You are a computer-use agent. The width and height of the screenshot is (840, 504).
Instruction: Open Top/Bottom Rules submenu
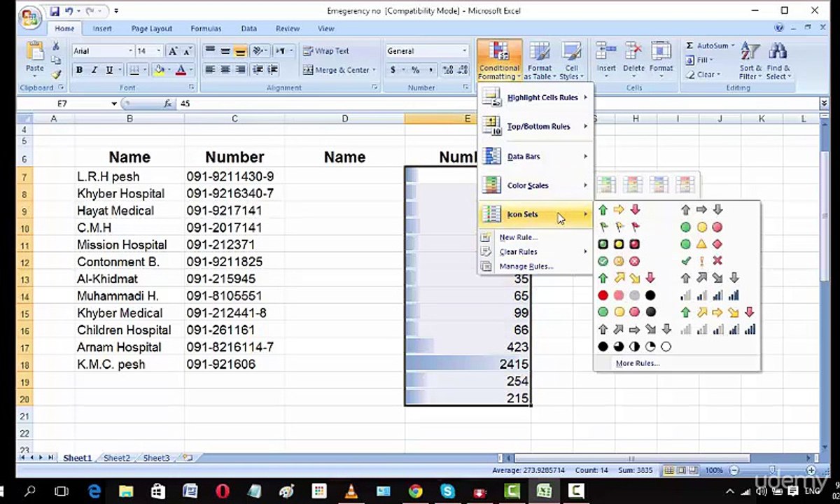(536, 127)
